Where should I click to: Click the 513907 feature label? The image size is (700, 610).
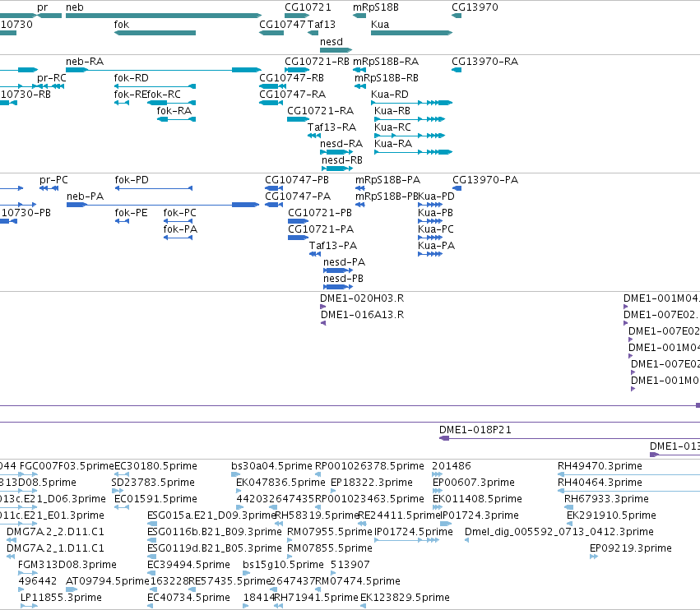350,565
